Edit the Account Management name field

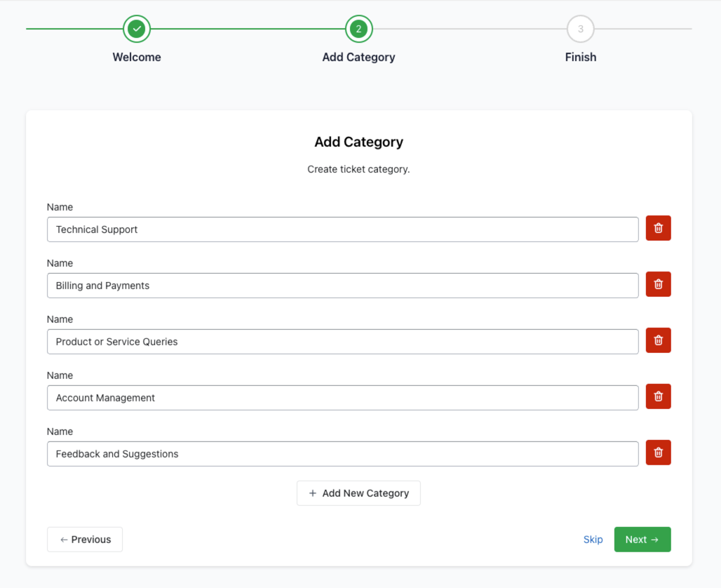coord(342,398)
